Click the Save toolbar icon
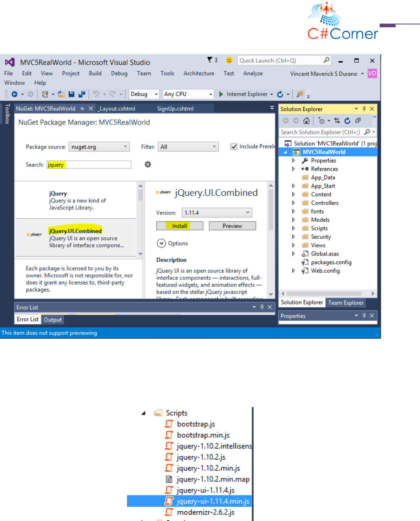The image size is (420, 521). pos(72,94)
